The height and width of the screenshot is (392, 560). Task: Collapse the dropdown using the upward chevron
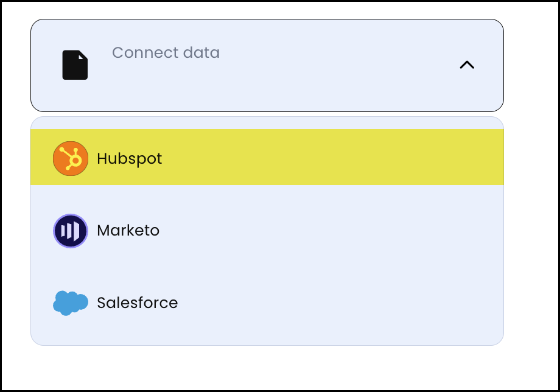467,65
